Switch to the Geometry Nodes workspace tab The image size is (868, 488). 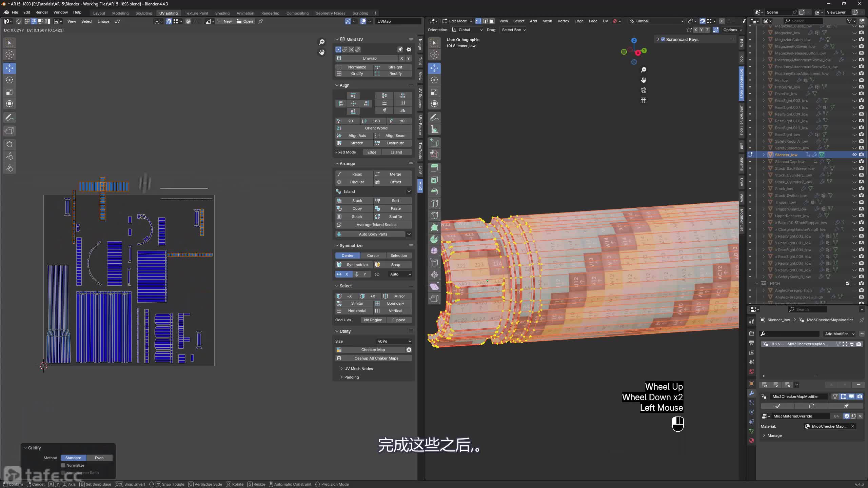pyautogui.click(x=330, y=13)
